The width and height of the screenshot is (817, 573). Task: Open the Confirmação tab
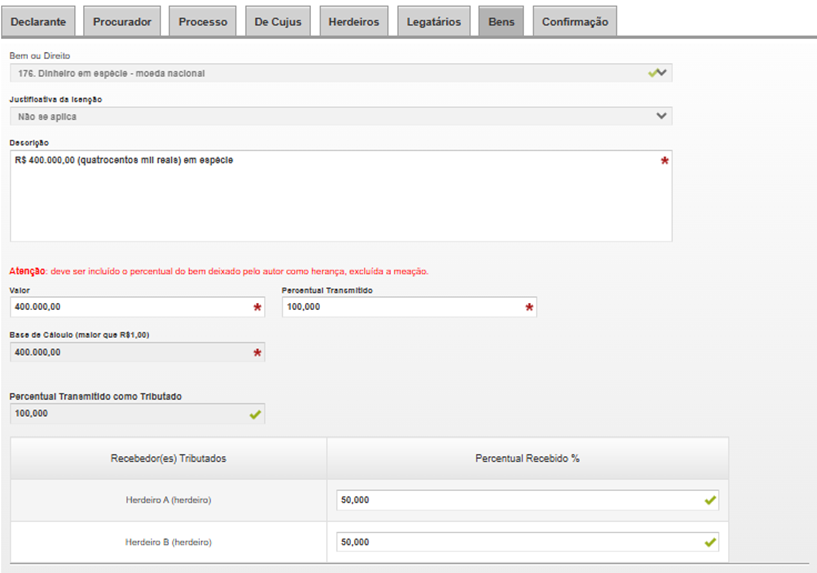pyautogui.click(x=575, y=21)
